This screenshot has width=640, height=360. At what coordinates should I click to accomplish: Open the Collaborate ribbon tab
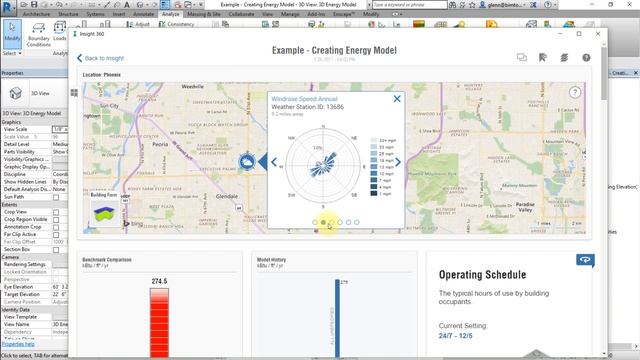coord(241,14)
